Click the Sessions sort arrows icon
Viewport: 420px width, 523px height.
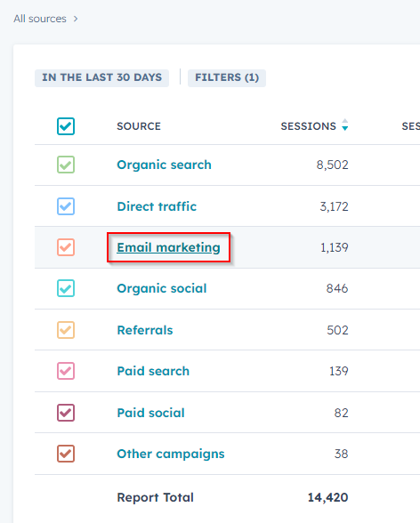coord(345,125)
